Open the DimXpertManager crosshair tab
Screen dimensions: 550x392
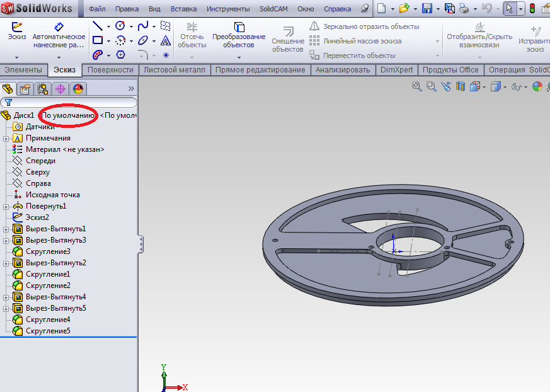click(x=60, y=89)
